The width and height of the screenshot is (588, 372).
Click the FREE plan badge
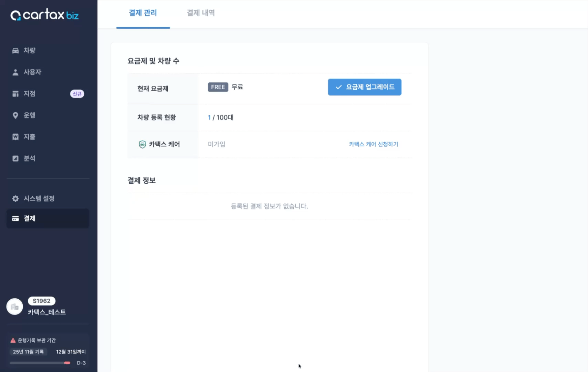pyautogui.click(x=218, y=87)
